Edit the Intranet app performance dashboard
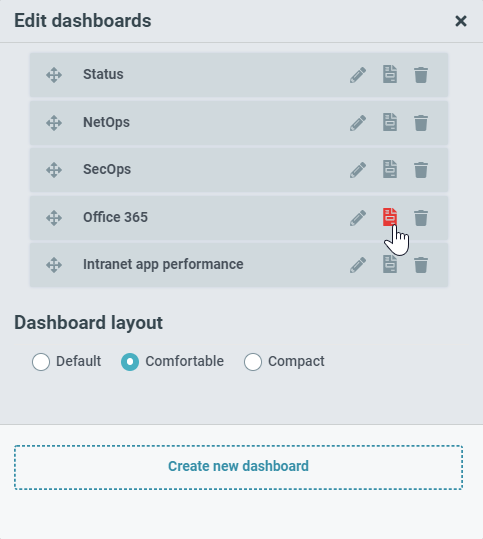 pos(358,265)
